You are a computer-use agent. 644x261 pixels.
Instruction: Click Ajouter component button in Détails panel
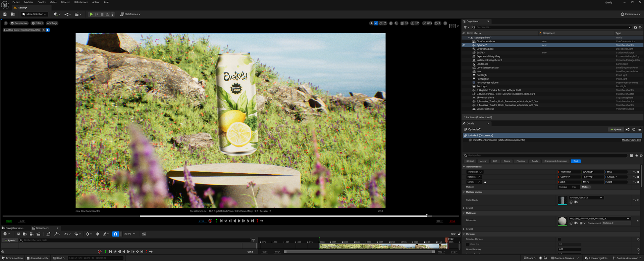616,129
